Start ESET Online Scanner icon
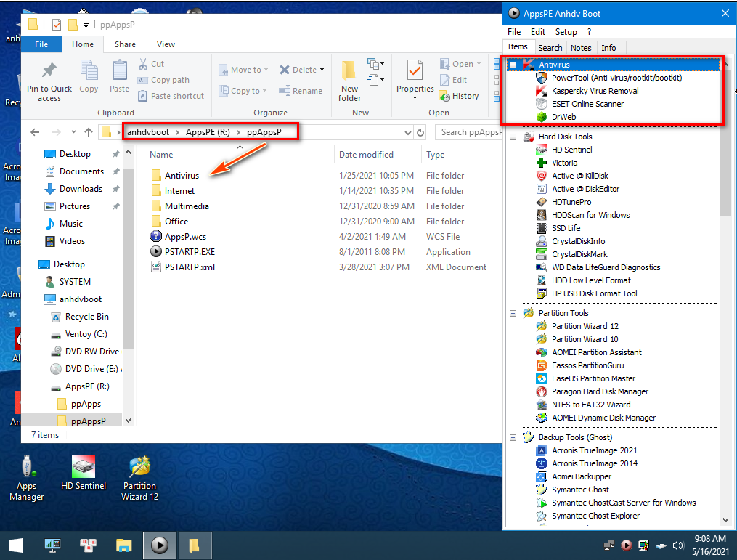The image size is (737, 560). pos(542,104)
